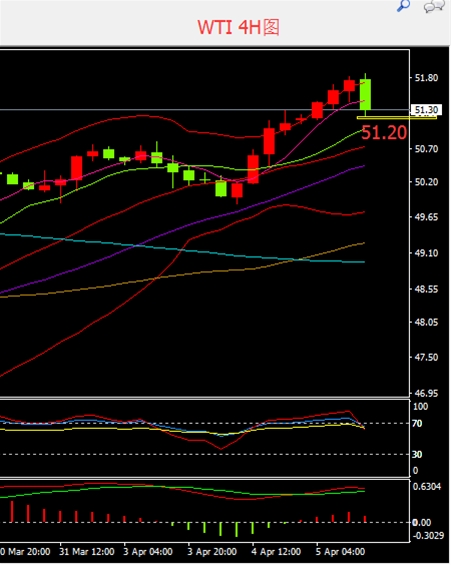Image resolution: width=451 pixels, height=565 pixels.
Task: Select the 49.10 price axis value
Action: tap(426, 253)
